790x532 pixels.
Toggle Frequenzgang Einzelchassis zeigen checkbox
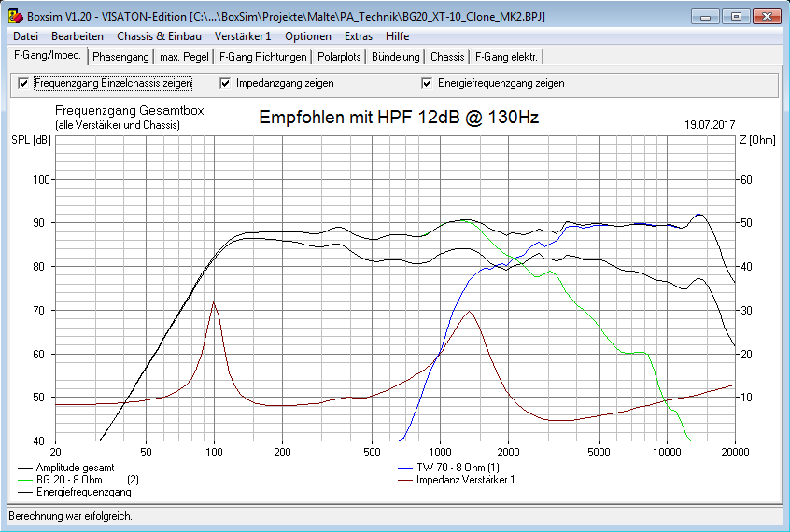(23, 83)
